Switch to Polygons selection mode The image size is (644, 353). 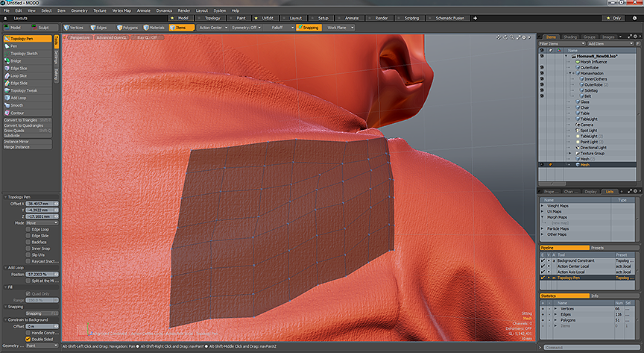(x=127, y=28)
